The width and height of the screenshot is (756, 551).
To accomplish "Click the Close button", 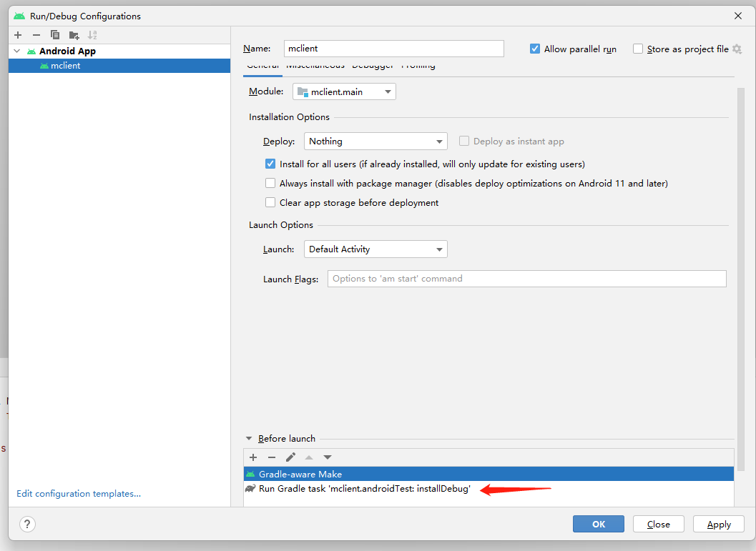I will pyautogui.click(x=658, y=524).
